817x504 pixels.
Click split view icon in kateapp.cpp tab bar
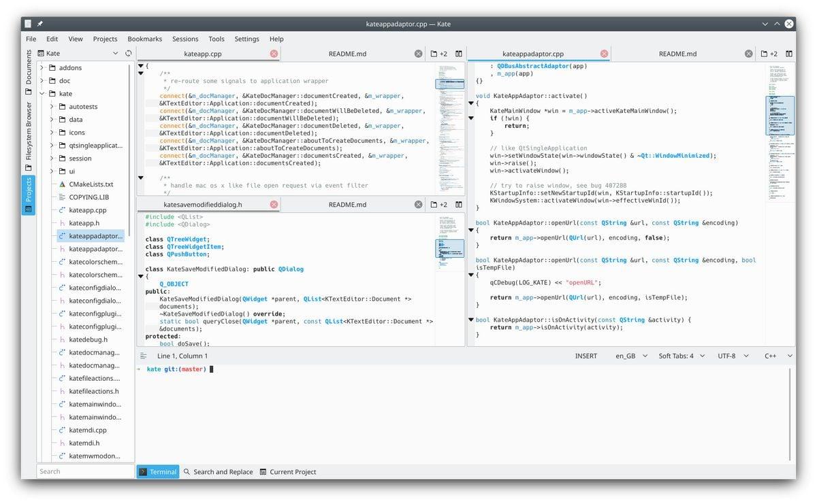[459, 54]
